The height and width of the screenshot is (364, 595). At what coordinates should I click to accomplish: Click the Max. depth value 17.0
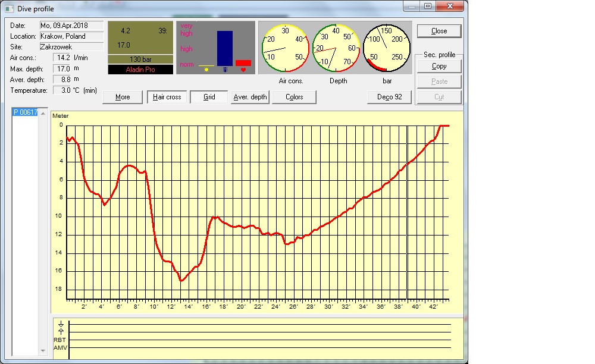(62, 68)
